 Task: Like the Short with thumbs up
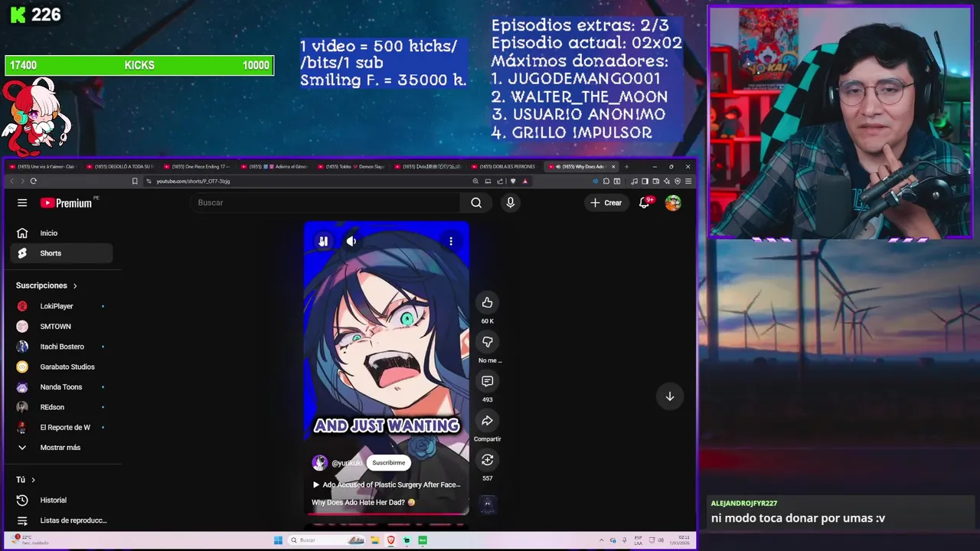tap(487, 302)
